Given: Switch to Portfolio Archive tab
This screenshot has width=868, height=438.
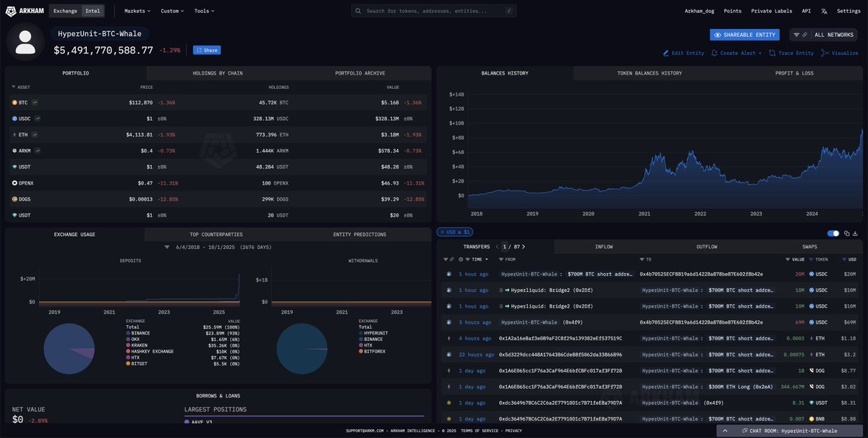Looking at the screenshot, I should pos(360,73).
